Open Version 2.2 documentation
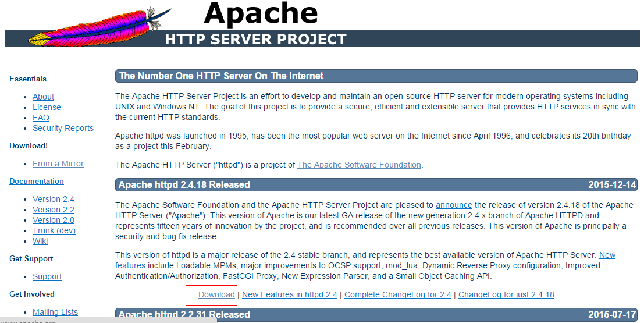 [x=54, y=210]
